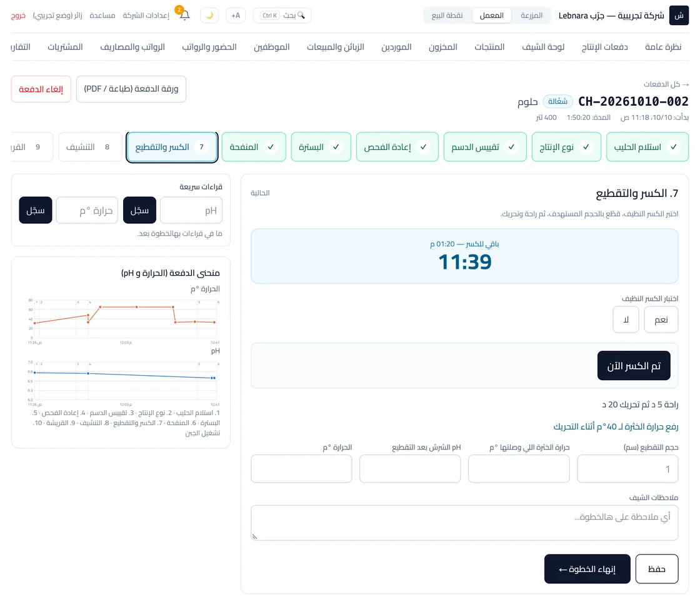
Task: Click زائر (وضع تجريبي) user label
Action: click(57, 16)
